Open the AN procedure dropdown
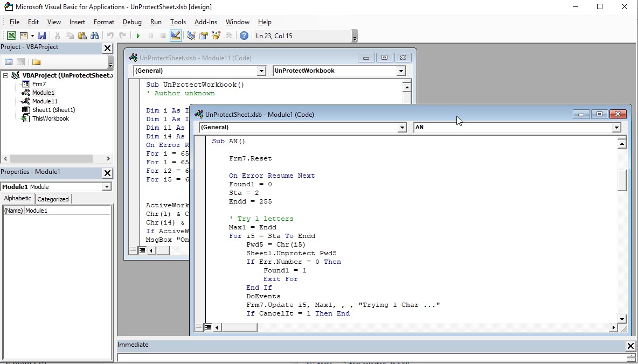Viewport: 638px width, 364px height. click(616, 128)
